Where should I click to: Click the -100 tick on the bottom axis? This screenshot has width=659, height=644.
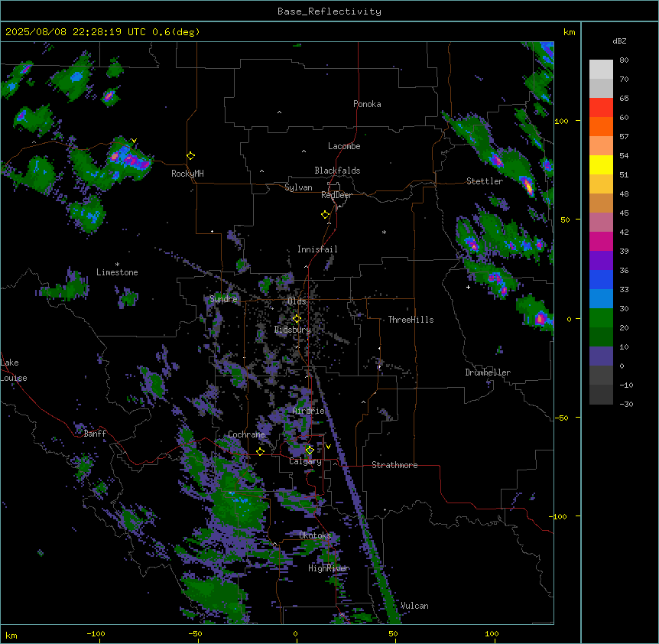click(x=96, y=633)
